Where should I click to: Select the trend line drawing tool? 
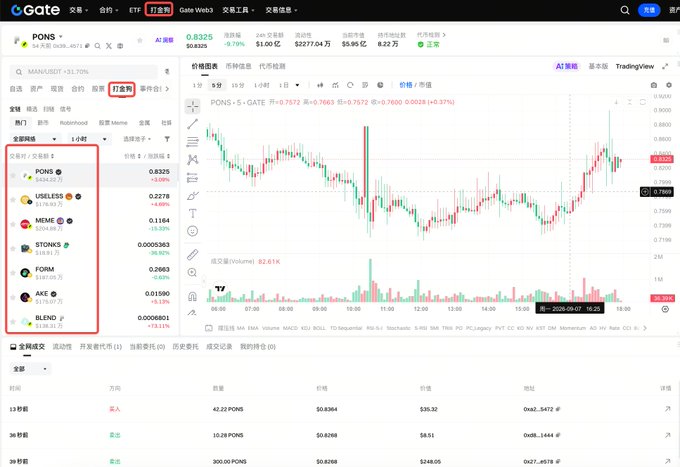(x=193, y=124)
